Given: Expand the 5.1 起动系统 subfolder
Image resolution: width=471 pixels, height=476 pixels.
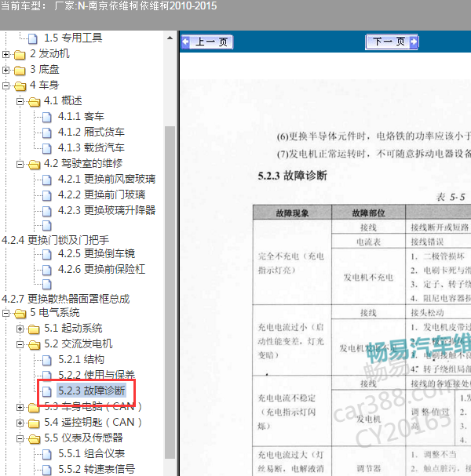Looking at the screenshot, I should click(20, 329).
